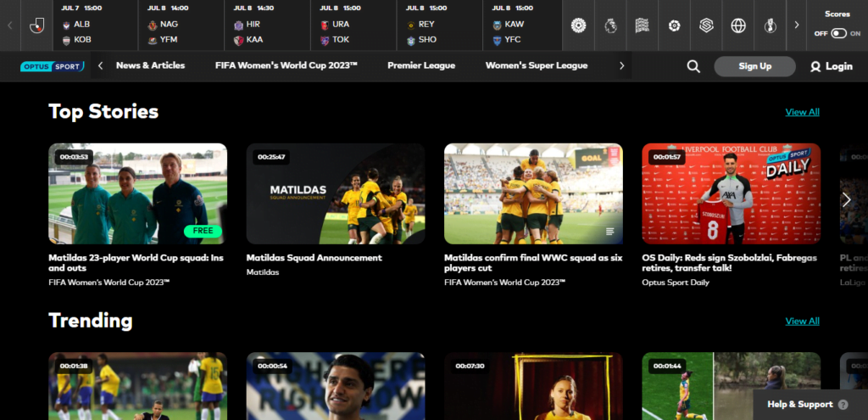
Task: Open the Matildas confirm final WWC squad thumbnail
Action: (x=533, y=194)
